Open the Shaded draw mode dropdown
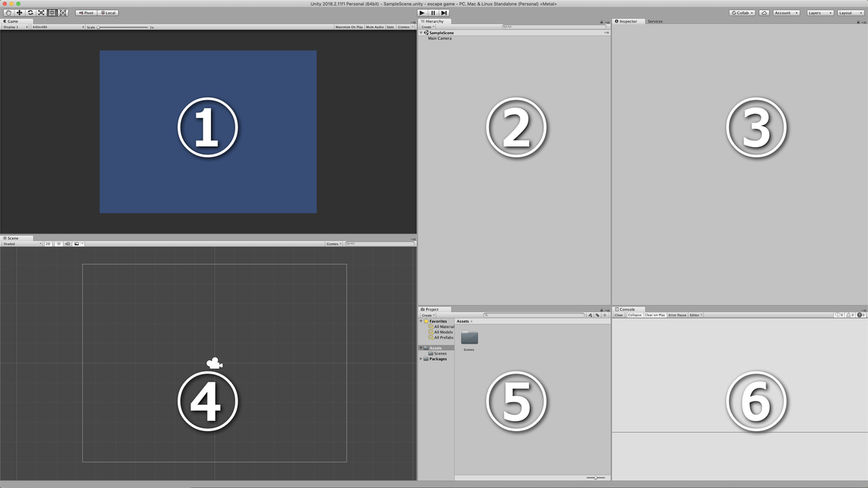The height and width of the screenshot is (488, 868). pyautogui.click(x=22, y=243)
